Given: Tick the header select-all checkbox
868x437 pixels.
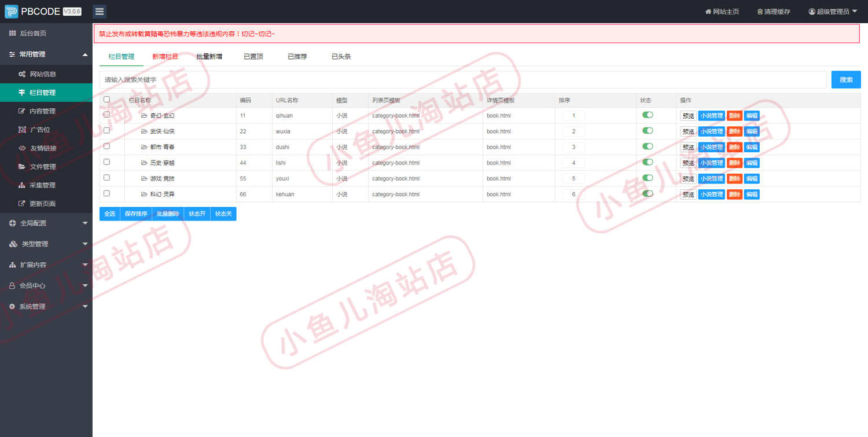Looking at the screenshot, I should [x=106, y=100].
